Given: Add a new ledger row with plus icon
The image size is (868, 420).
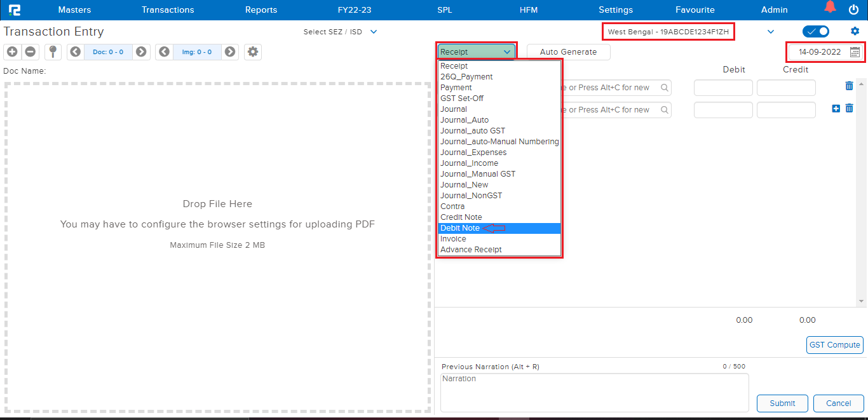Looking at the screenshot, I should [x=836, y=109].
